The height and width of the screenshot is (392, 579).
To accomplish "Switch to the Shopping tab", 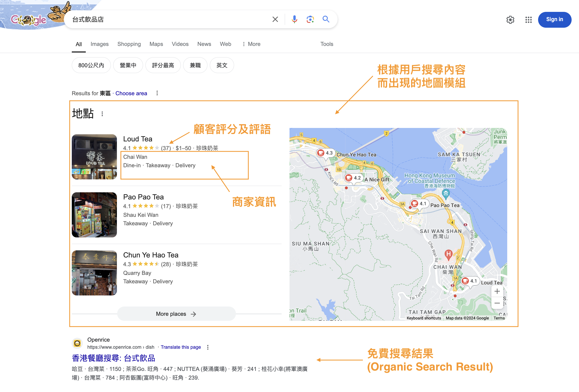I will 129,44.
